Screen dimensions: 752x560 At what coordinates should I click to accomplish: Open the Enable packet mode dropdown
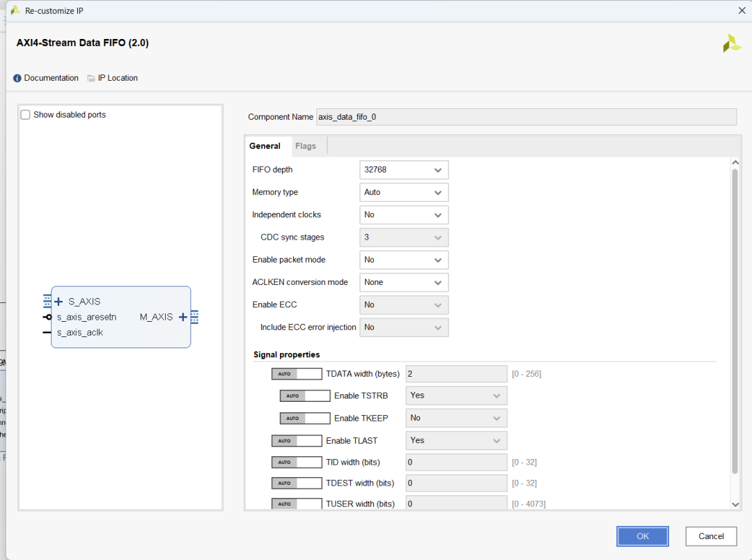coord(404,260)
